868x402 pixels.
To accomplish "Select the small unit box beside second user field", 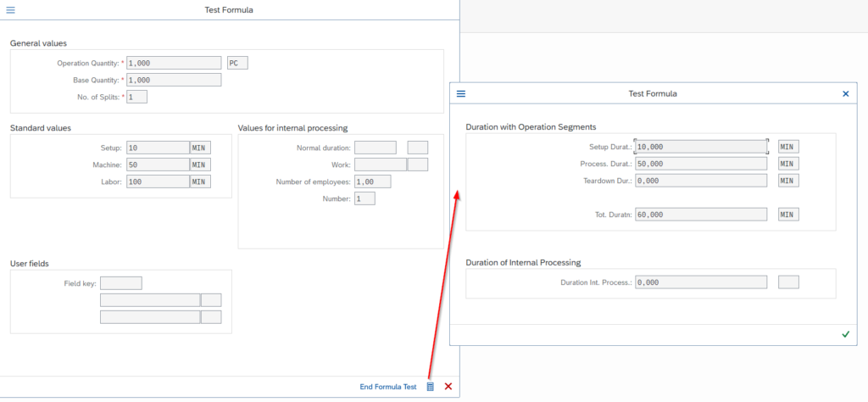I will (x=211, y=316).
